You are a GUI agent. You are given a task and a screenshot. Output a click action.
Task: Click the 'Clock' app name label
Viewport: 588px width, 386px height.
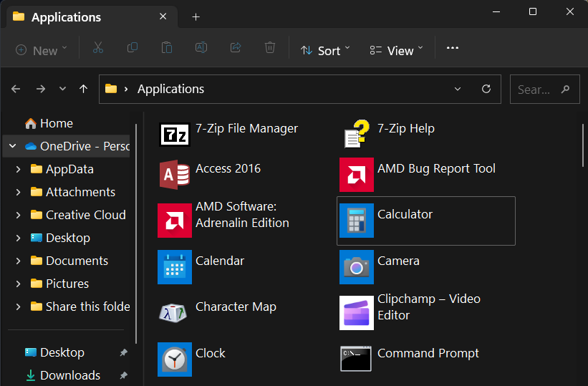211,353
